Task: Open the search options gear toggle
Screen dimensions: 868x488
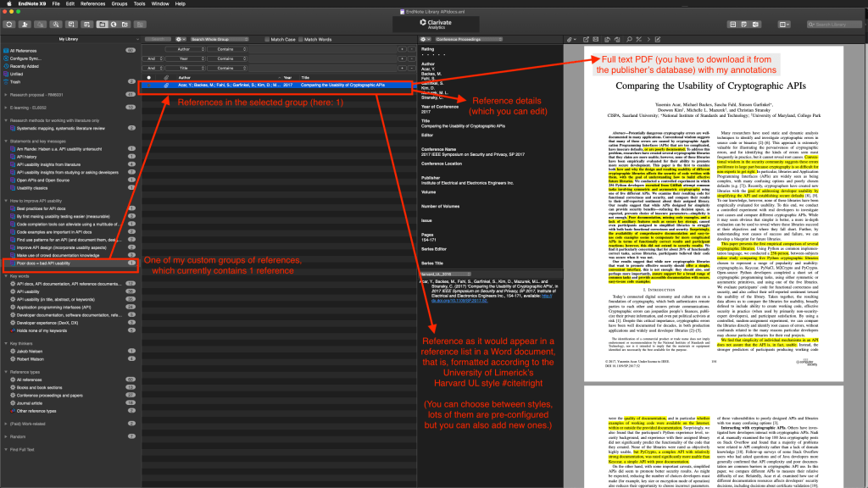Action: tap(179, 39)
